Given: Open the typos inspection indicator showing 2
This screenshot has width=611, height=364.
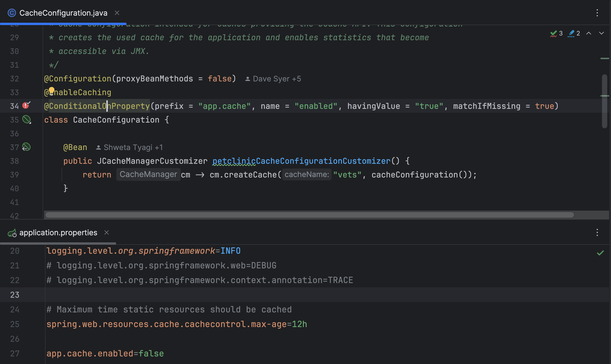Looking at the screenshot, I should [574, 33].
